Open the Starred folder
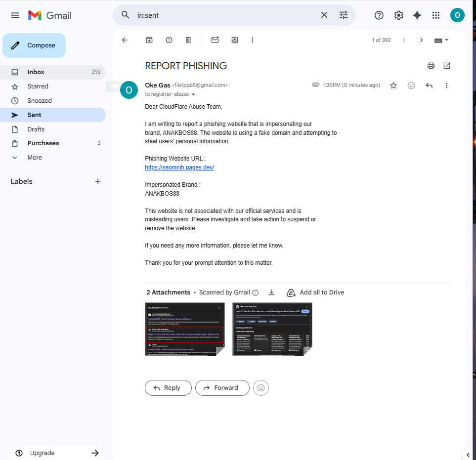This screenshot has height=460, width=476. tap(53, 86)
